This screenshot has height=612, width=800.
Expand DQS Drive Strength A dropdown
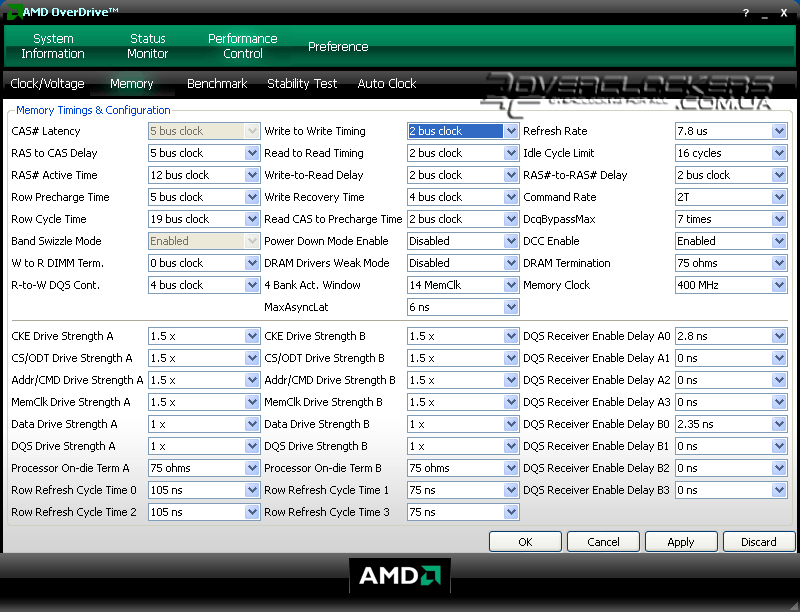point(252,446)
